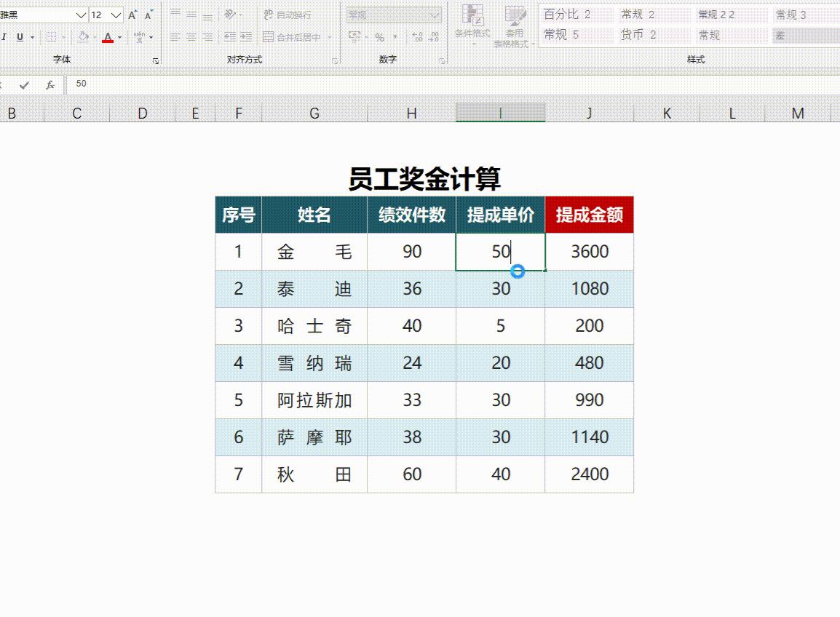Expand the font color dropdown arrow
Viewport: 840px width, 617px height.
[x=119, y=39]
